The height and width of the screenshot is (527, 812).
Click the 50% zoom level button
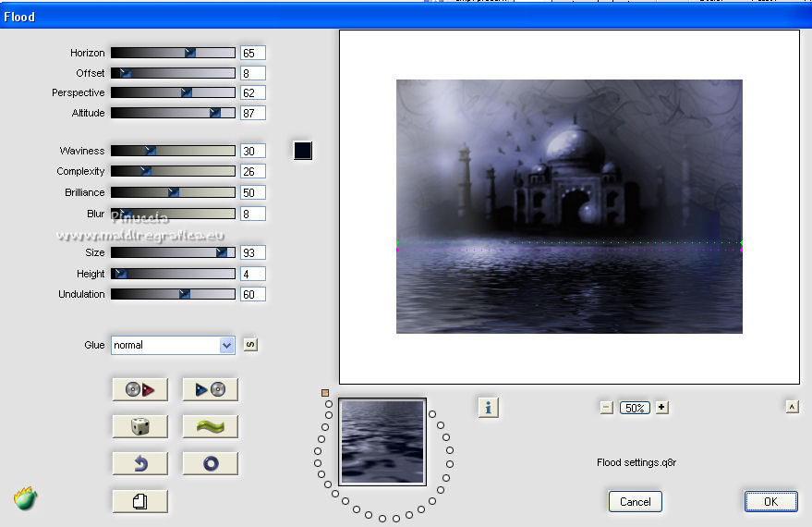(x=635, y=408)
